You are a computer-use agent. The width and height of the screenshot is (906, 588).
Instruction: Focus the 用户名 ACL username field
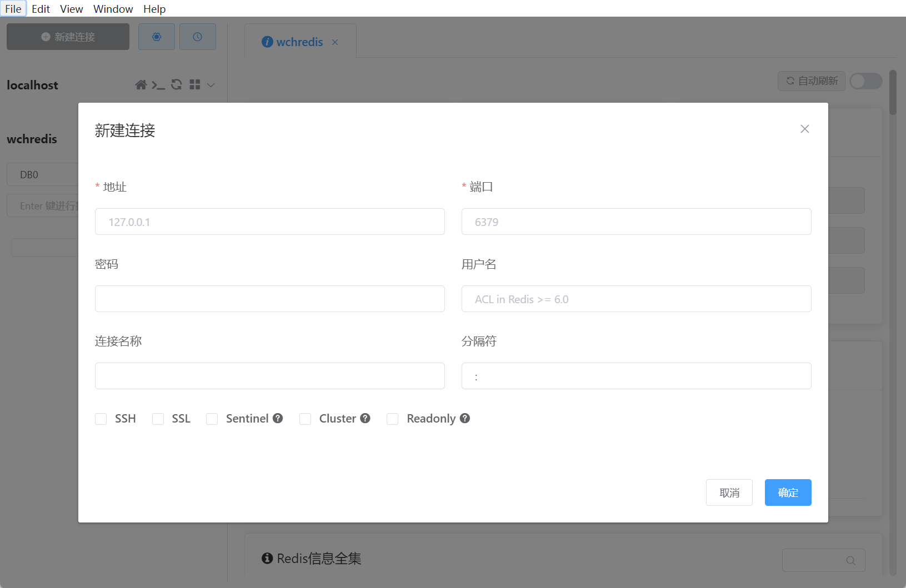tap(637, 299)
